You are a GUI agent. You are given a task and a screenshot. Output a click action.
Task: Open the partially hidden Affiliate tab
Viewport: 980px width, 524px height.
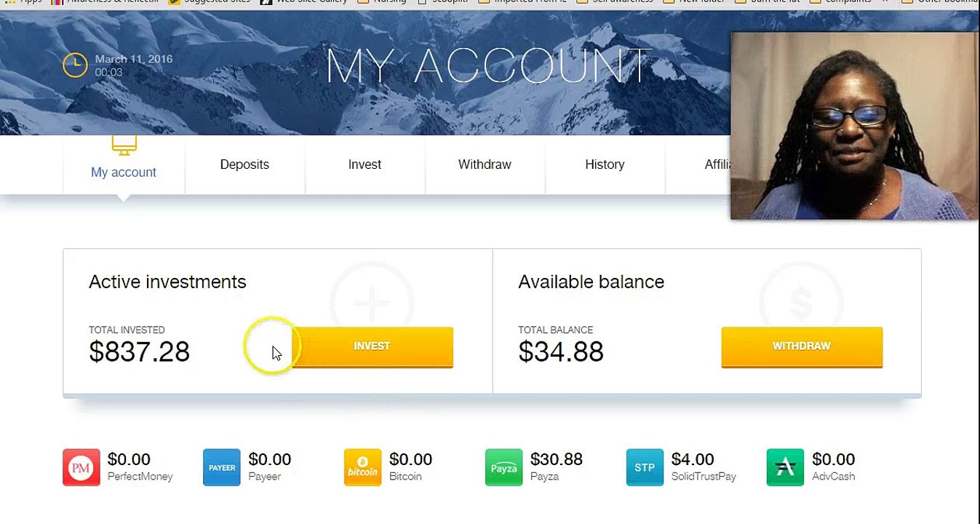[717, 164]
